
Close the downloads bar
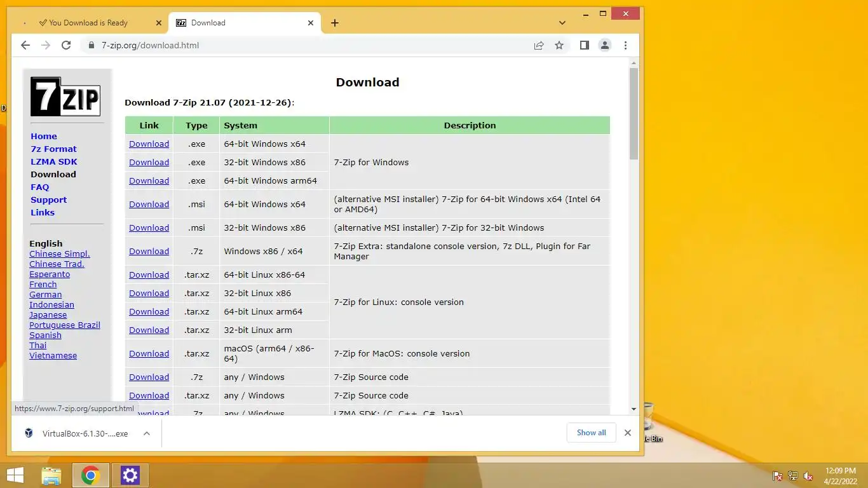[628, 433]
